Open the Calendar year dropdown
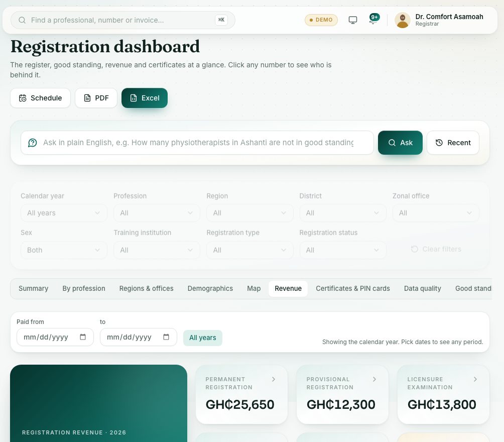 [x=64, y=213]
